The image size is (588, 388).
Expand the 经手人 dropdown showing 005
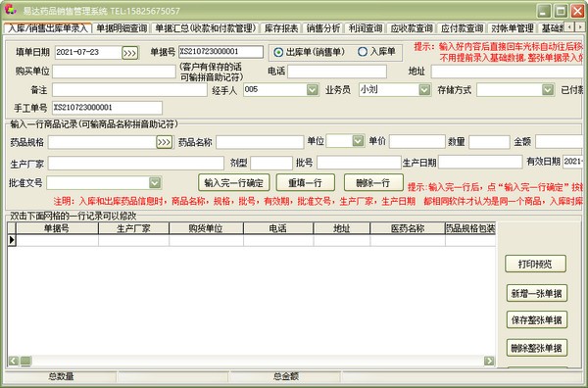pos(313,90)
